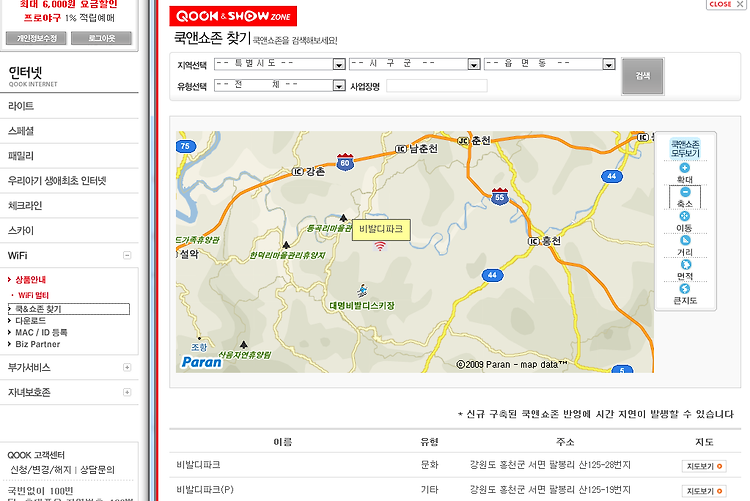
Task: Open the Biz Partner link
Action: click(x=37, y=344)
